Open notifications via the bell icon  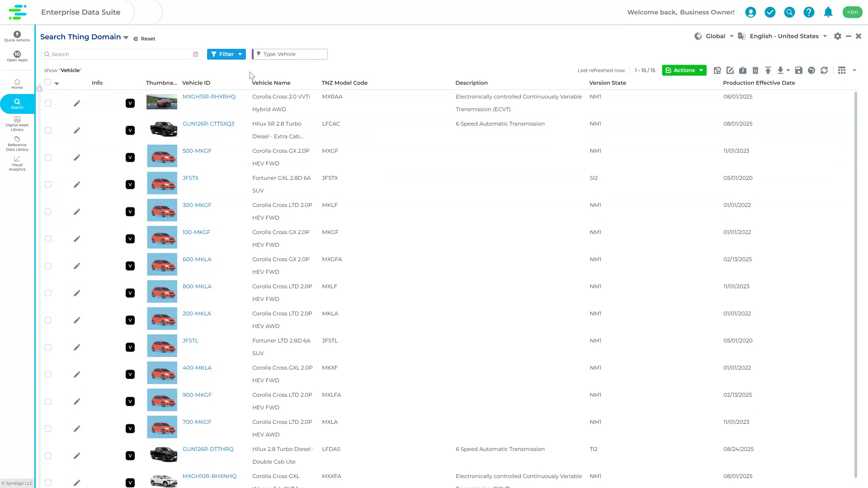828,12
